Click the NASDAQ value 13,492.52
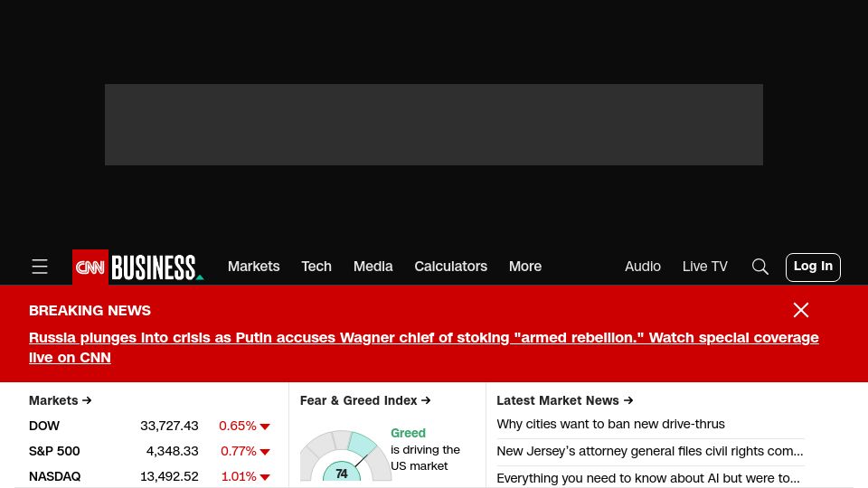 [169, 476]
